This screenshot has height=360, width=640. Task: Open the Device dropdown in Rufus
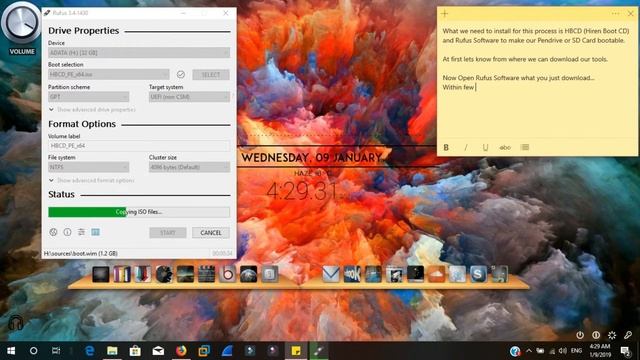pos(139,53)
